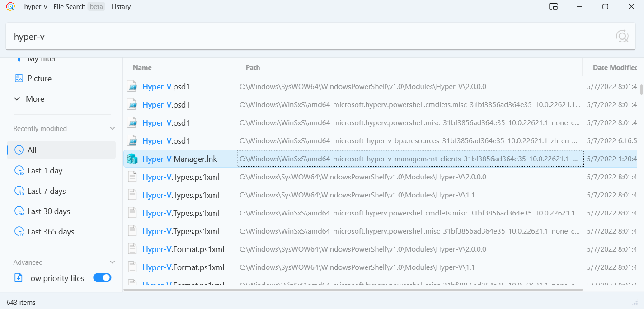The height and width of the screenshot is (309, 644).
Task: Select SysWOW64 "Hyper-V\2.0.0.0" path of Hyper-V.psd1
Action: pos(363,86)
